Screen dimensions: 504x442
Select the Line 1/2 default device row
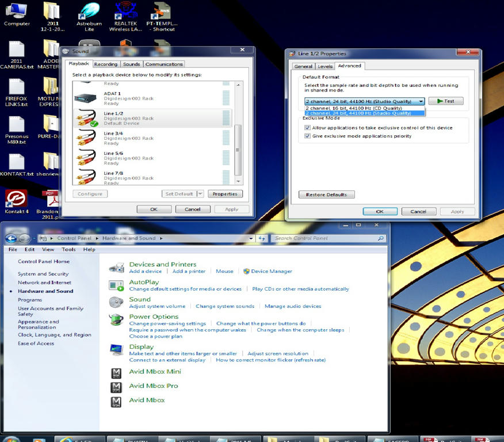tap(152, 119)
